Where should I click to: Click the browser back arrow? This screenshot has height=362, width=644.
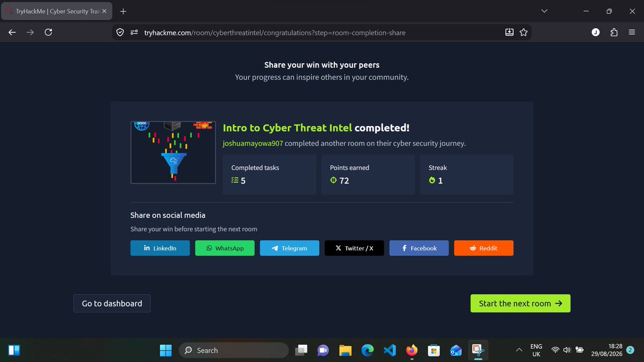(x=12, y=33)
